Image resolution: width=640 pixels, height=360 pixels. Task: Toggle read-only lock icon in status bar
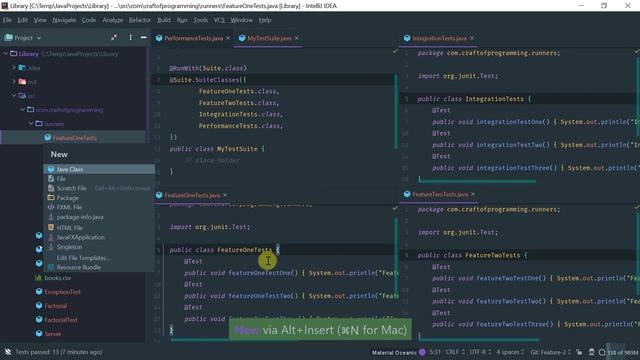point(579,352)
